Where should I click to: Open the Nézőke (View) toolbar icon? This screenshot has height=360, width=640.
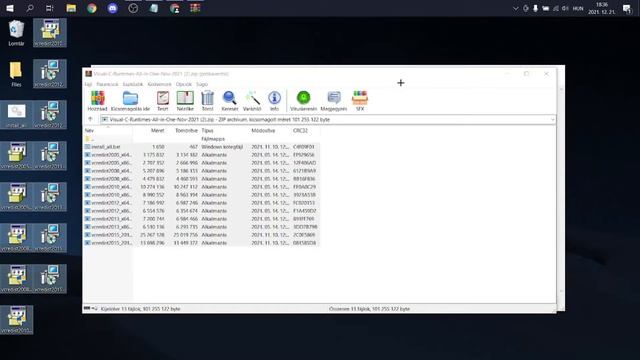185,101
